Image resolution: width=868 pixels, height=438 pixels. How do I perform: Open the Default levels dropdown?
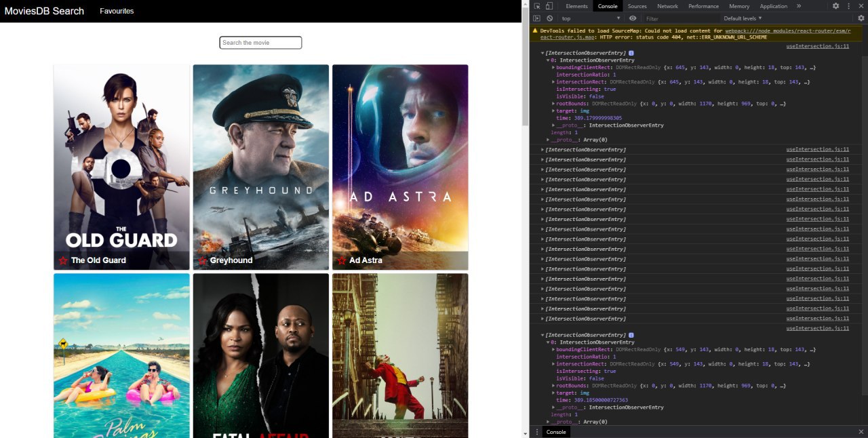[743, 18]
